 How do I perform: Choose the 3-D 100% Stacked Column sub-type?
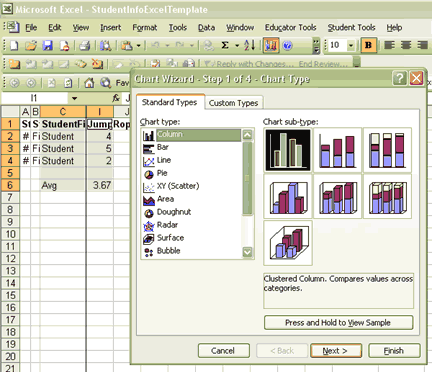pyautogui.click(x=387, y=197)
